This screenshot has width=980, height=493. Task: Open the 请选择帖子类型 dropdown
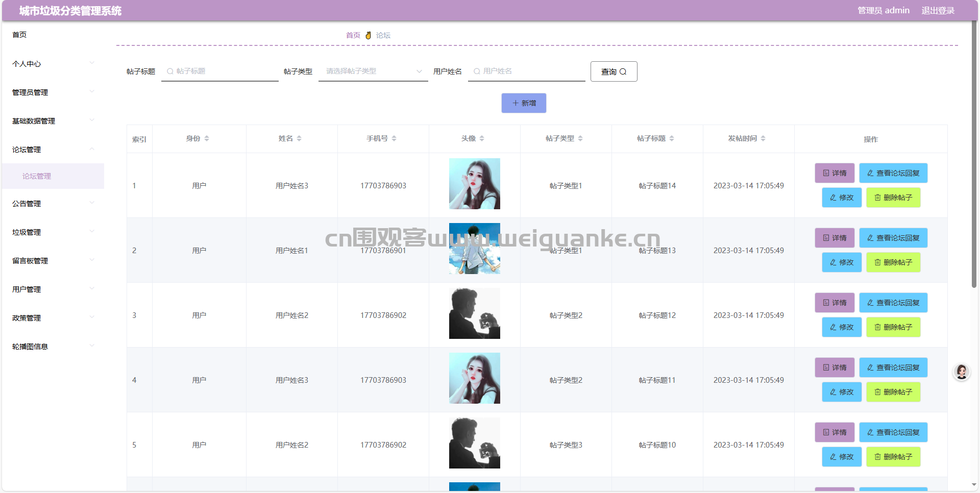[x=373, y=71]
